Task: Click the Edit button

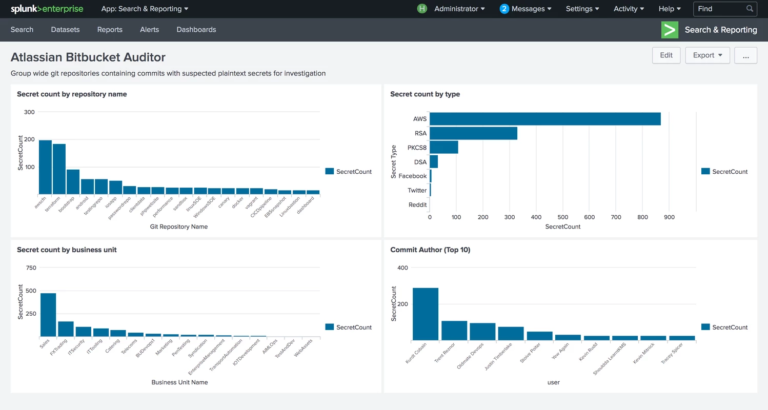Action: click(666, 56)
